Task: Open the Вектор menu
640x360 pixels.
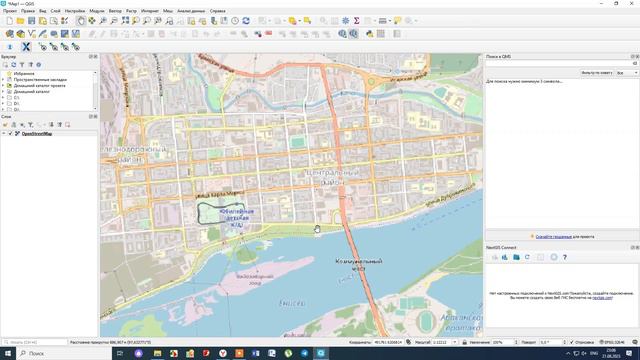Action: [115, 11]
